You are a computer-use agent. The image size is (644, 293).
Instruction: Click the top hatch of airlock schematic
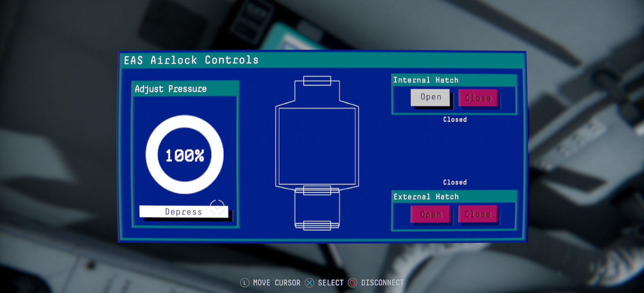pos(317,80)
